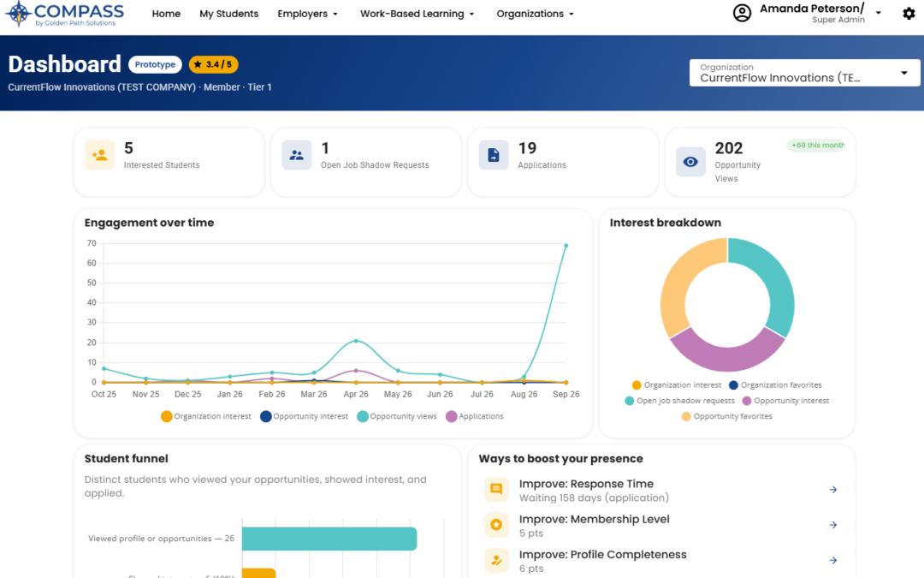Click the Profile Completeness person-edit icon
This screenshot has width=924, height=578.
pyautogui.click(x=496, y=560)
